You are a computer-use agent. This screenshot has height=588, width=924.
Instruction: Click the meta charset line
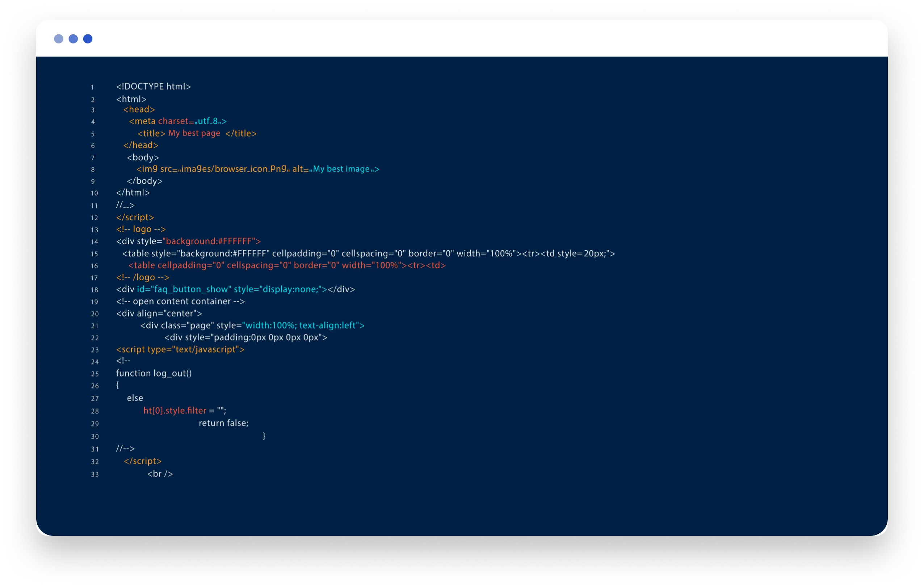pyautogui.click(x=178, y=121)
